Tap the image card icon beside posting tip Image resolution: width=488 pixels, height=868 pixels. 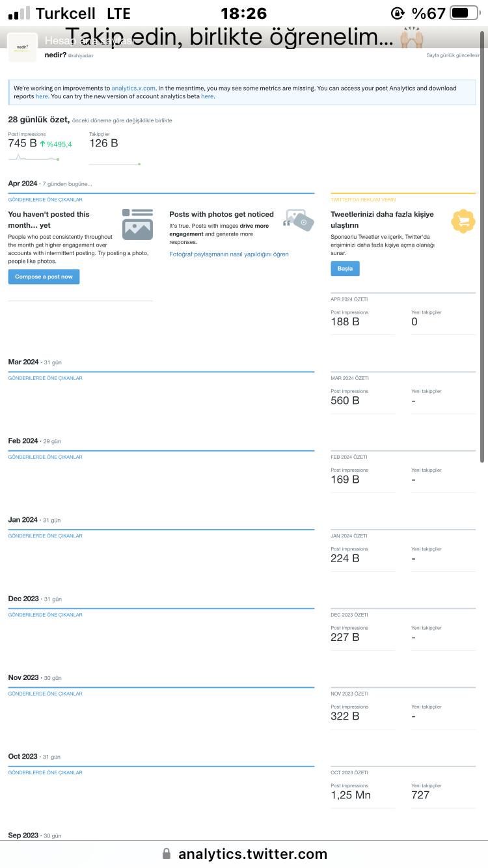tap(137, 224)
